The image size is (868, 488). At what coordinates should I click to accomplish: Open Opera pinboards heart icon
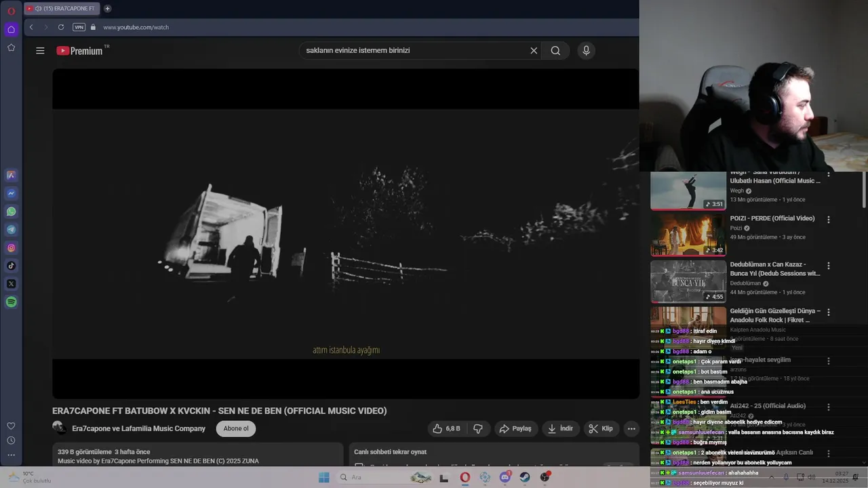(11, 426)
